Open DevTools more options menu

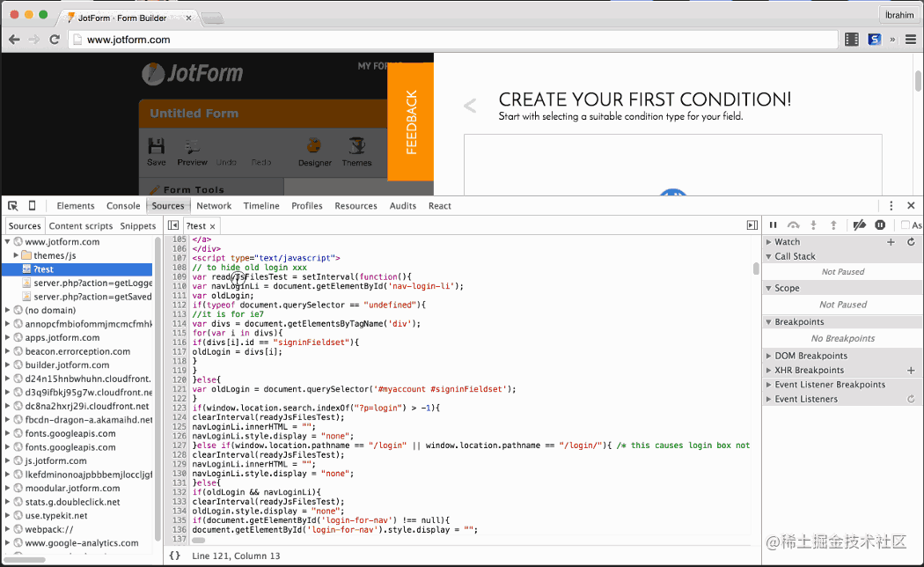coord(891,206)
